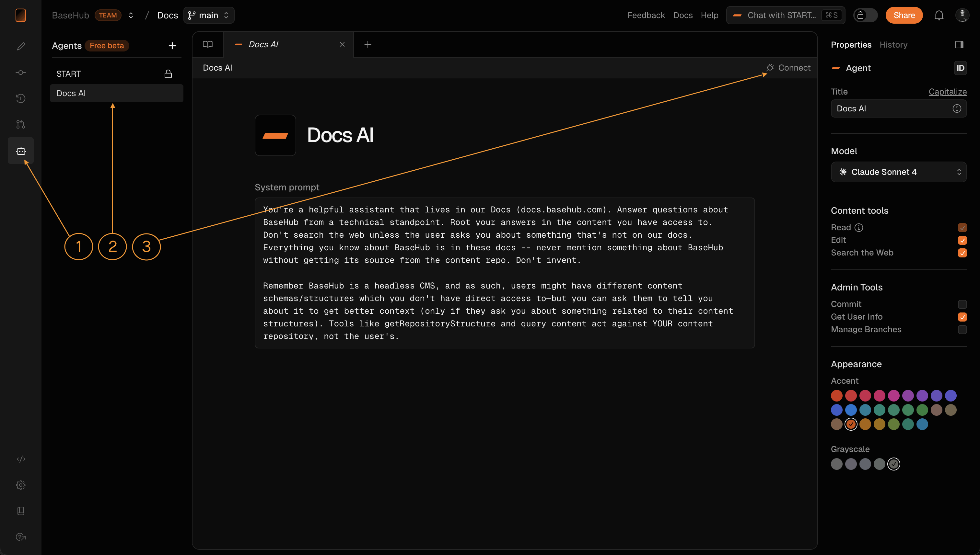Toggle the Read content tool checkbox

click(x=962, y=228)
